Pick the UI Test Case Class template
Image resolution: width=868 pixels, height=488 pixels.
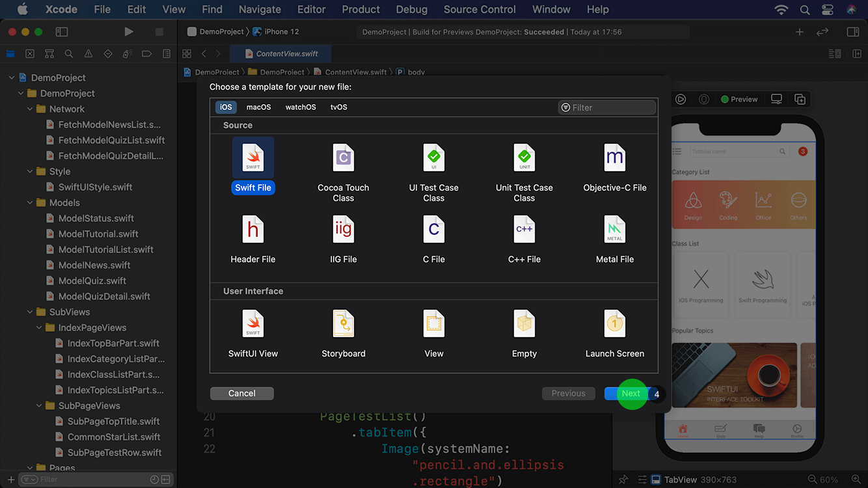coord(434,172)
